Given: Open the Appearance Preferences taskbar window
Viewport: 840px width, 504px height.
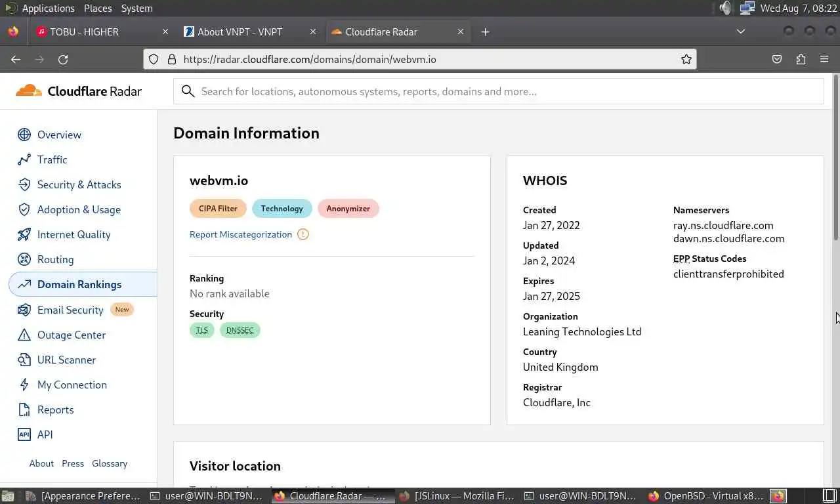Looking at the screenshot, I should pyautogui.click(x=85, y=496).
